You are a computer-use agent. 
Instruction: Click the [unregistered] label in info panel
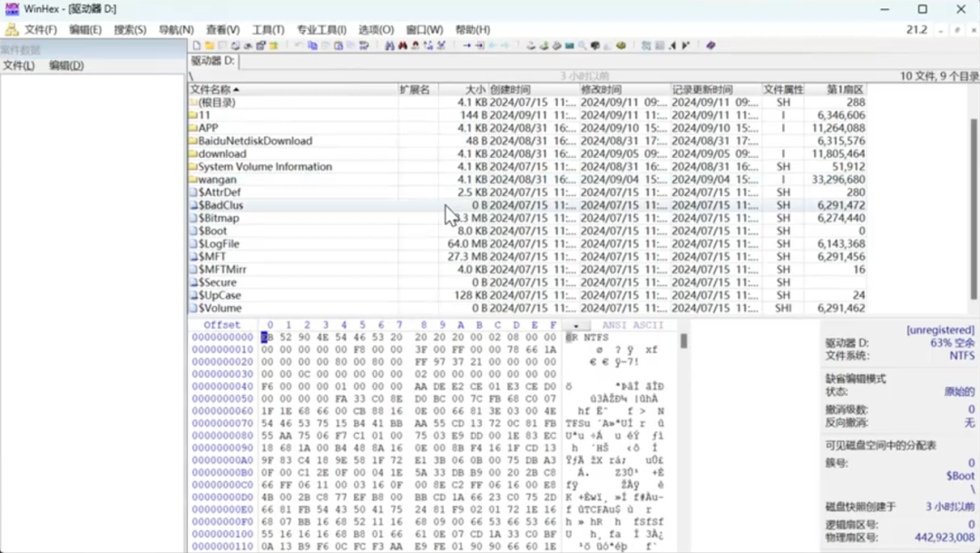pyautogui.click(x=940, y=331)
